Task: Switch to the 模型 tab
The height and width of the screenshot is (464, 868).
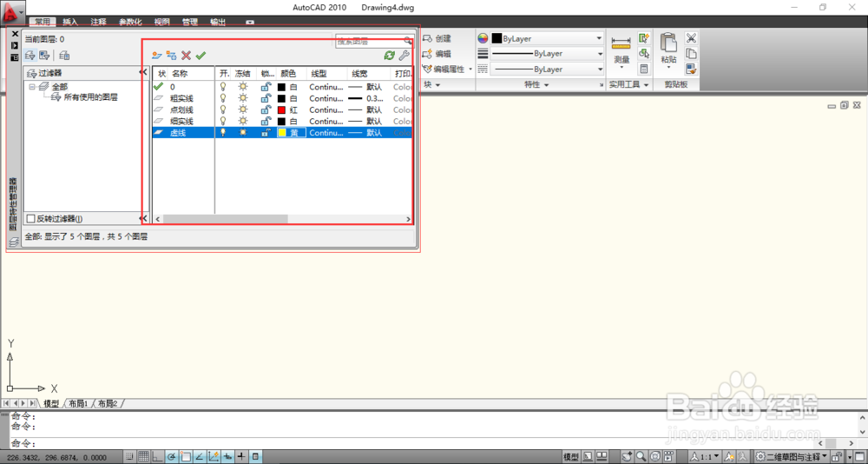Action: tap(51, 403)
